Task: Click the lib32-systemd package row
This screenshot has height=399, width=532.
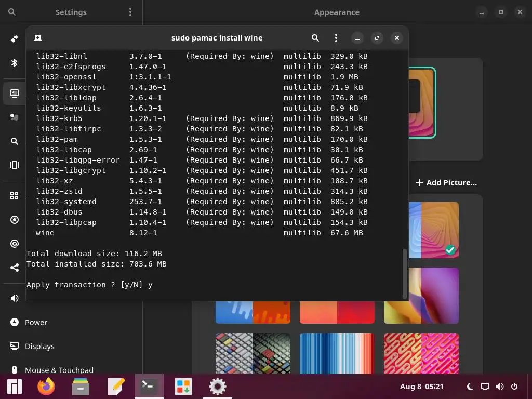Action: 202,202
